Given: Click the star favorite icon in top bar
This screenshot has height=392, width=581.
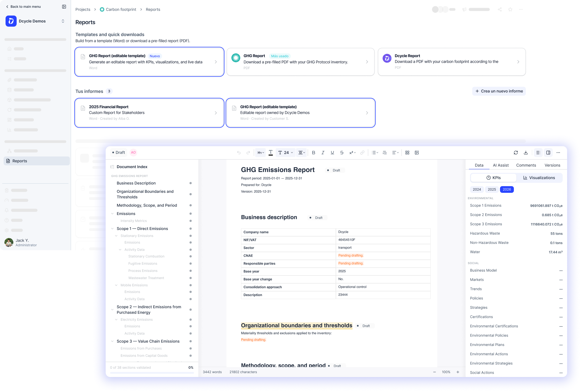Looking at the screenshot, I should pyautogui.click(x=510, y=9).
